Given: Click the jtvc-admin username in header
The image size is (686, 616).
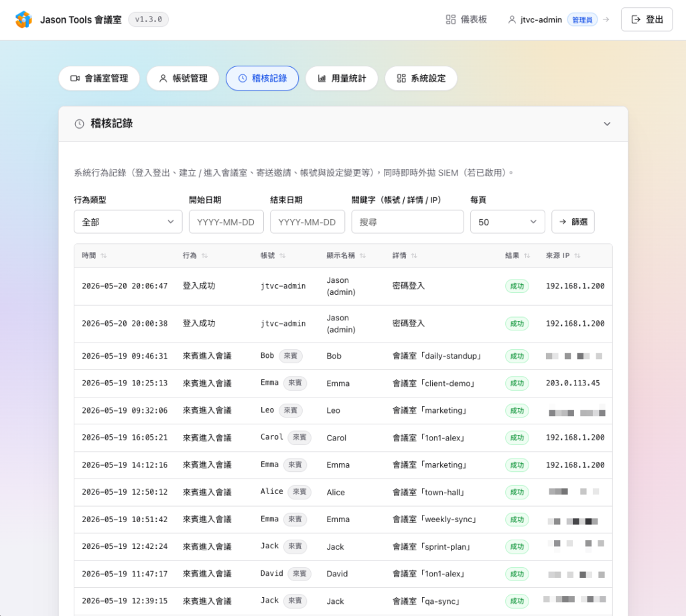Looking at the screenshot, I should pos(541,19).
